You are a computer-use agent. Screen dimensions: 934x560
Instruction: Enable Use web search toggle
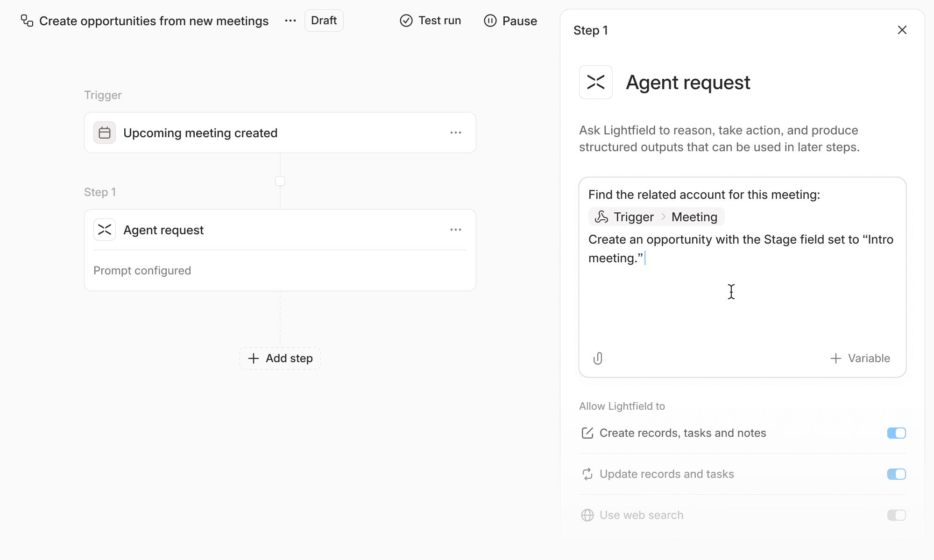pos(896,515)
